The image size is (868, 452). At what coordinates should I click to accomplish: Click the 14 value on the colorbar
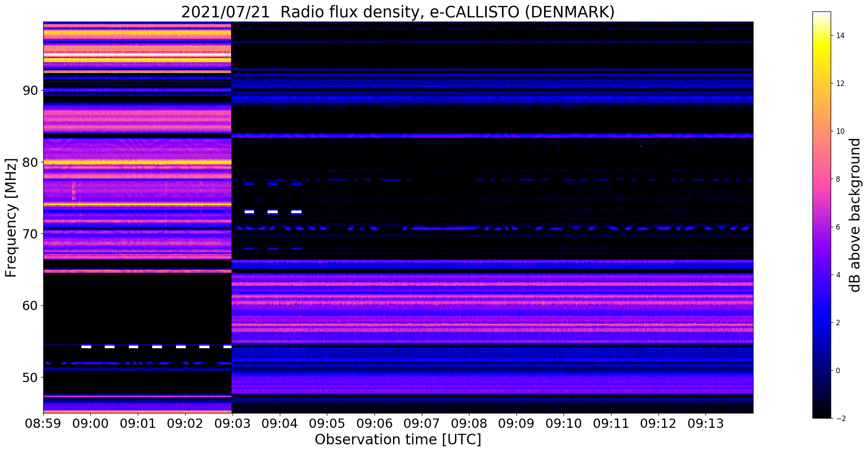[840, 36]
